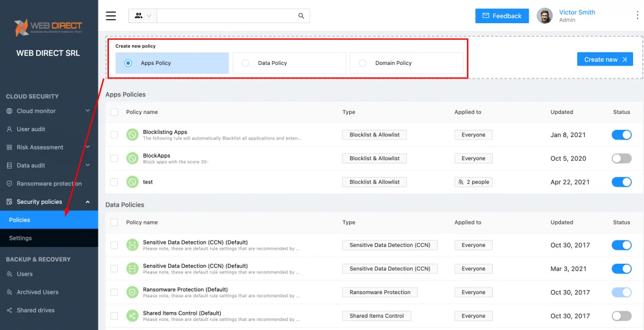Click the 2 people applied-to tag
Image resolution: width=644 pixels, height=330 pixels.
(x=473, y=182)
